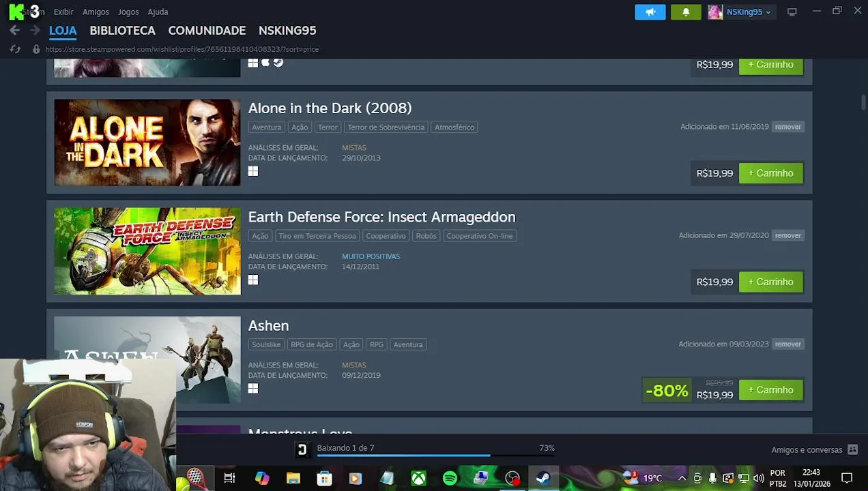Remove Ashen from wishlist
The width and height of the screenshot is (868, 491).
pyautogui.click(x=787, y=344)
